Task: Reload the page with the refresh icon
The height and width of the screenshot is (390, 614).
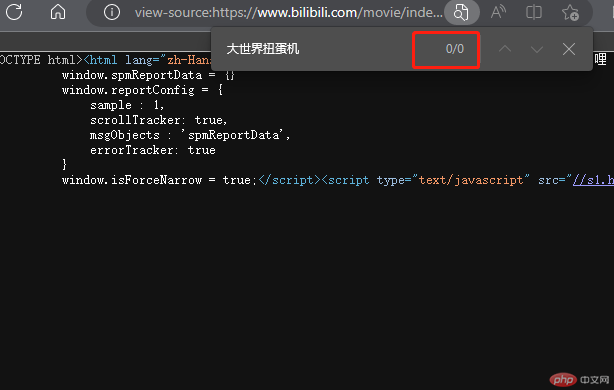Action: [14, 12]
